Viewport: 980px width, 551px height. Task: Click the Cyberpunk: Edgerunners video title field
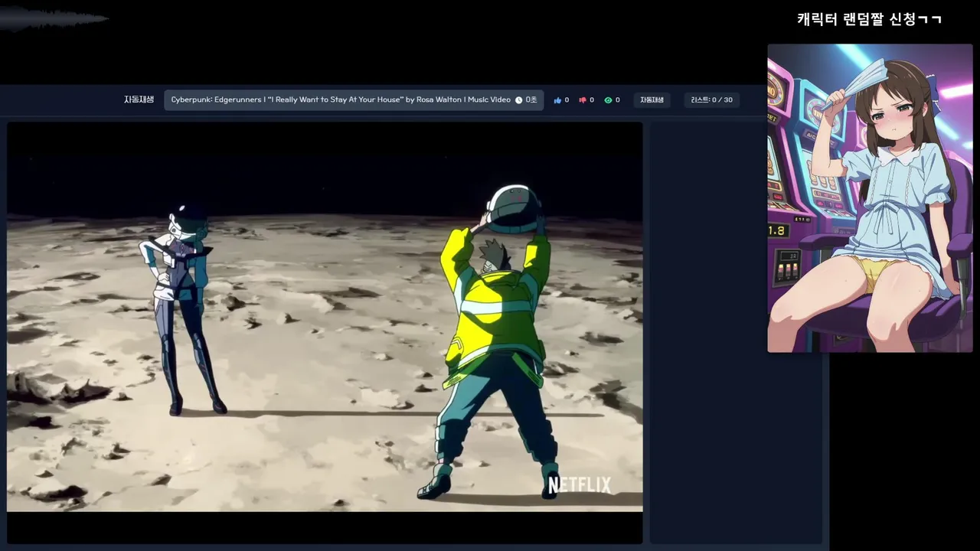[354, 100]
